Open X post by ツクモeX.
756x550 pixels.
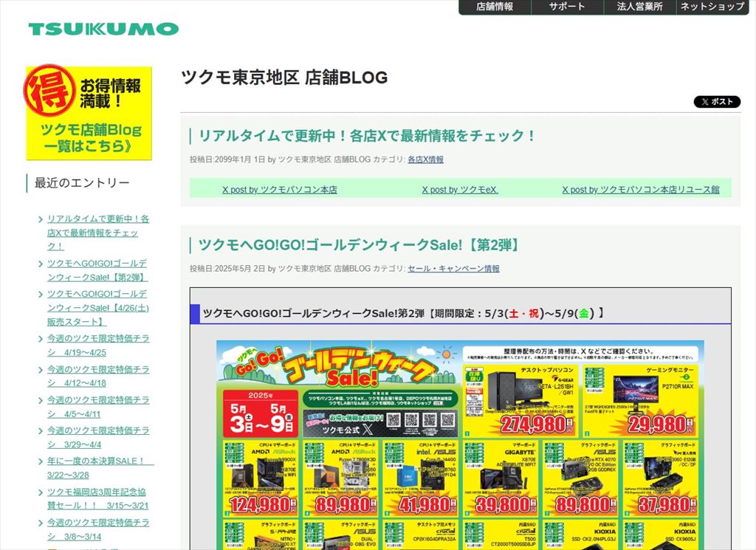point(460,190)
